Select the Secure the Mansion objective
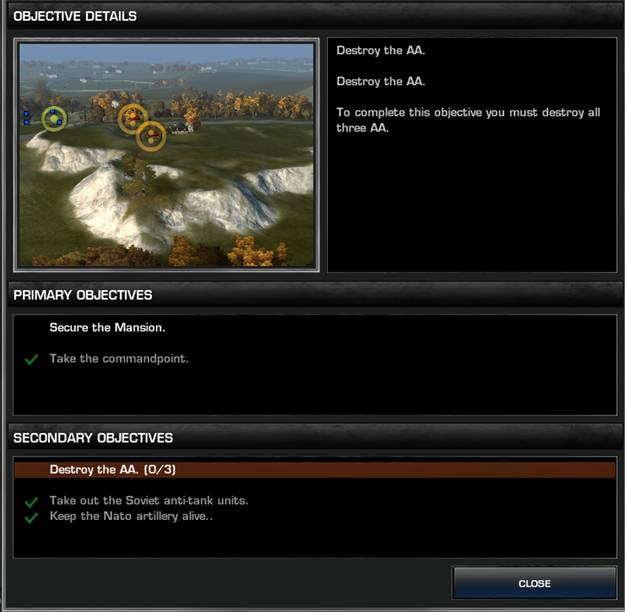Screen dimensions: 625x612 (107, 327)
